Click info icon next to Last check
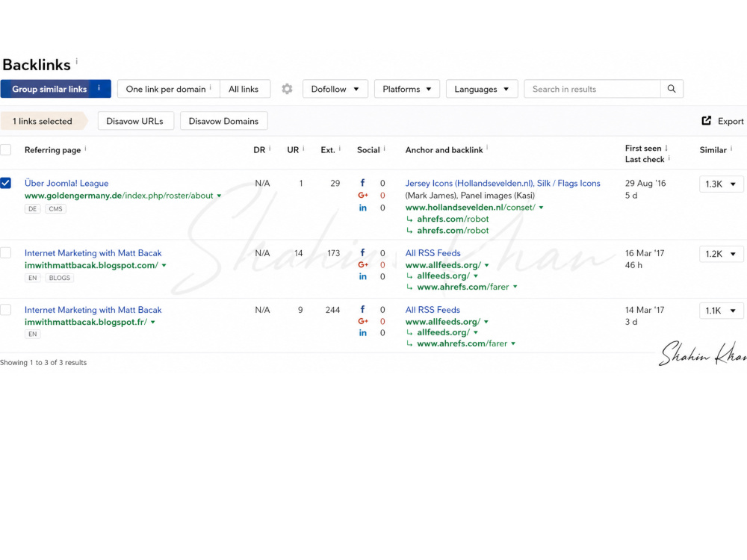Image resolution: width=747 pixels, height=560 pixels. pos(669,158)
